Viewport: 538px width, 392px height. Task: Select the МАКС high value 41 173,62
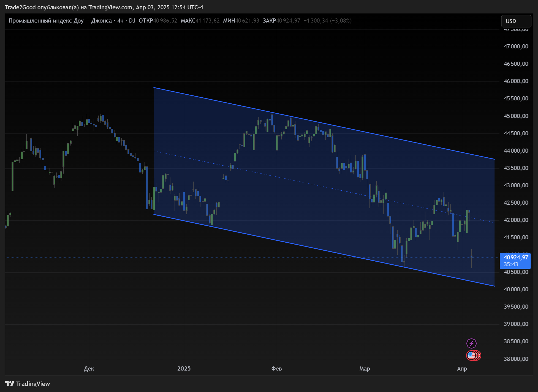click(x=208, y=21)
